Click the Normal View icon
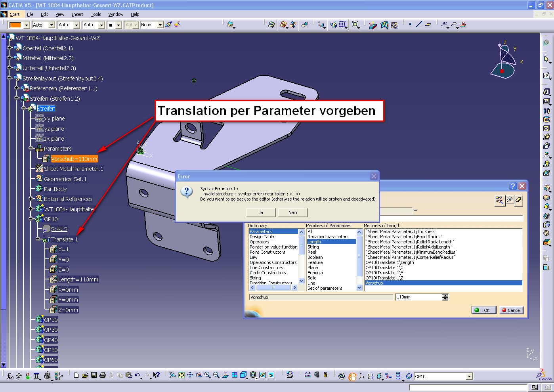 [225, 375]
